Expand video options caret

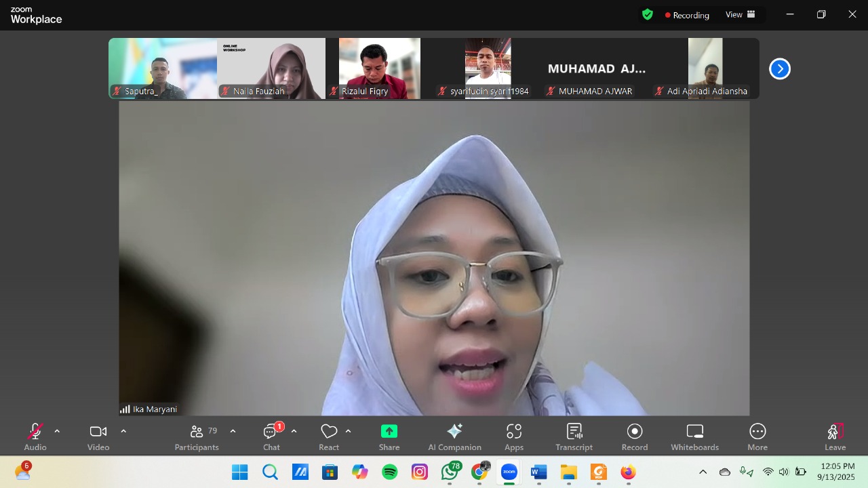pyautogui.click(x=123, y=431)
